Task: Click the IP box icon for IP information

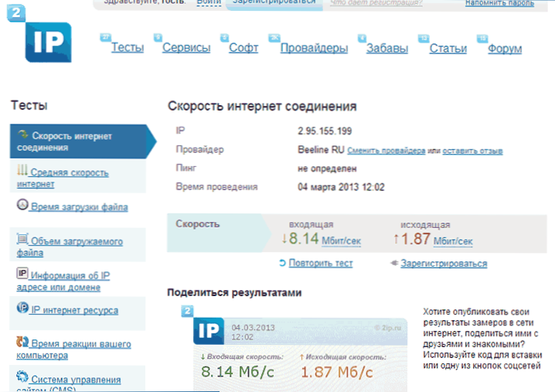Action: click(x=22, y=273)
